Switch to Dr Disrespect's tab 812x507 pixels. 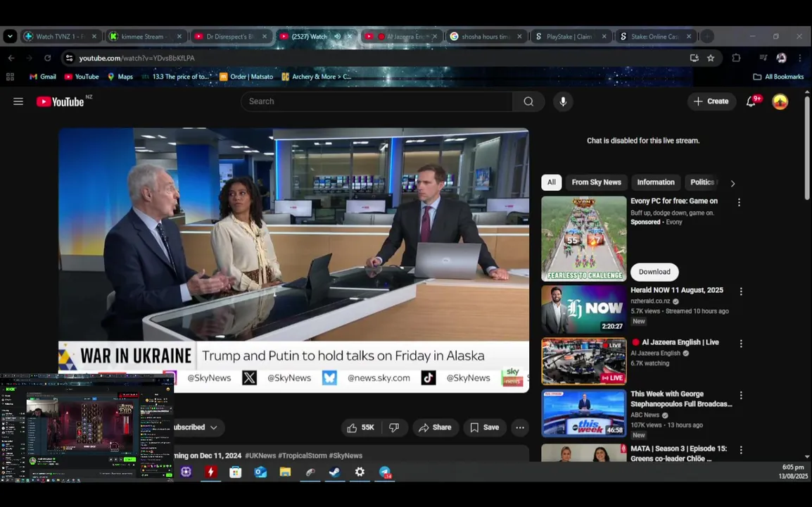click(x=231, y=37)
